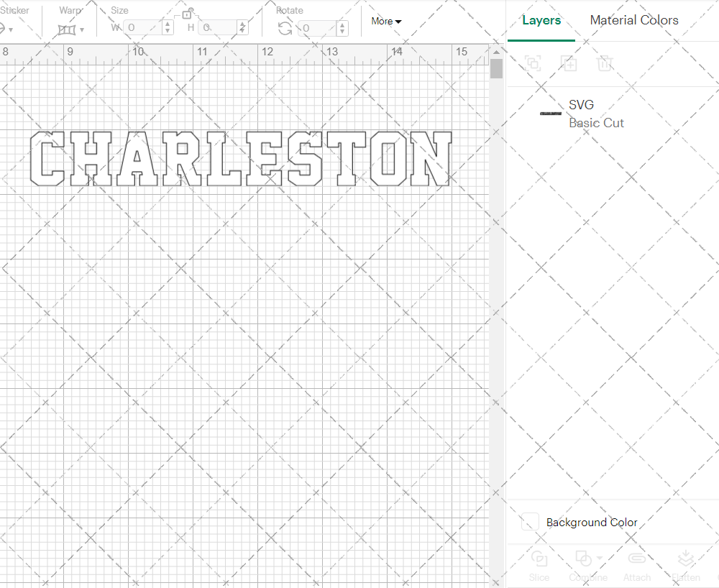
Task: Click the SVG layer thumbnail
Action: tap(551, 114)
